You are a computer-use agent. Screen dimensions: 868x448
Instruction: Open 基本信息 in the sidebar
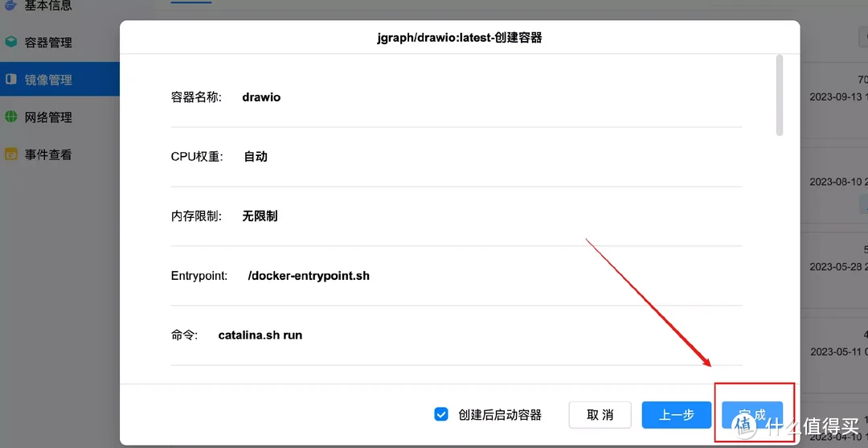click(48, 6)
